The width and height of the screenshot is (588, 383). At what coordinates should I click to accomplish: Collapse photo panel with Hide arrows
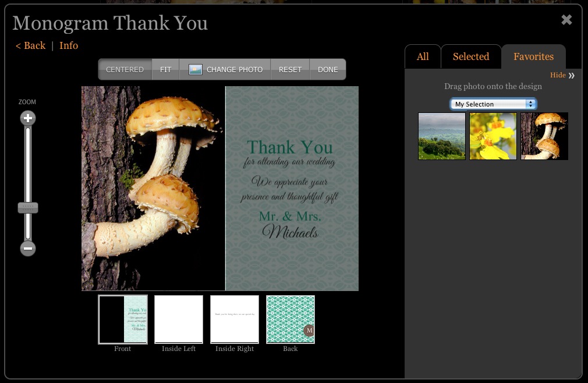(571, 75)
